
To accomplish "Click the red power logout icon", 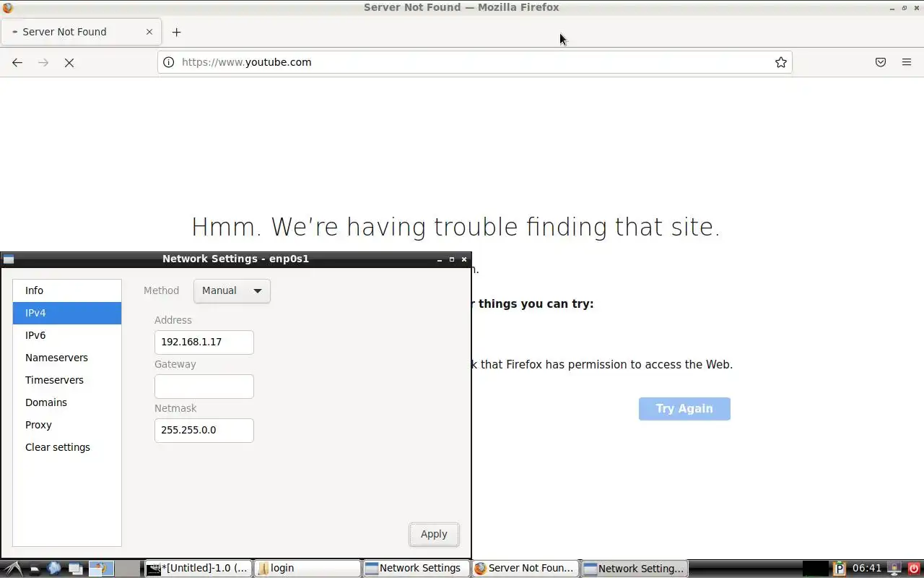I will 914,569.
